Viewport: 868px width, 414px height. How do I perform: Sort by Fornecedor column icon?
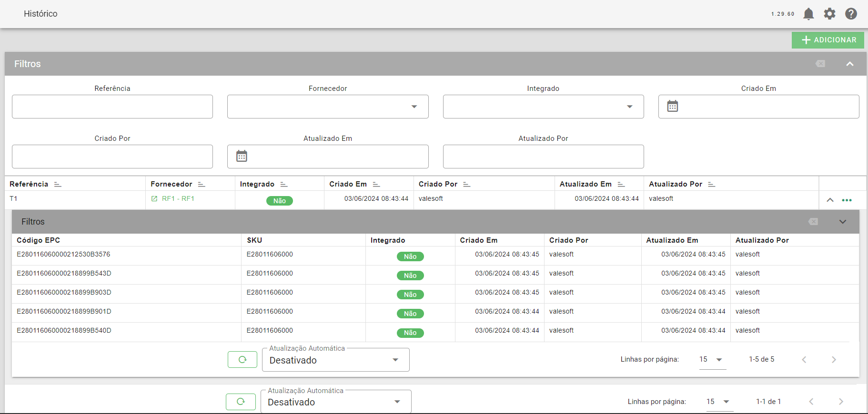tap(201, 184)
